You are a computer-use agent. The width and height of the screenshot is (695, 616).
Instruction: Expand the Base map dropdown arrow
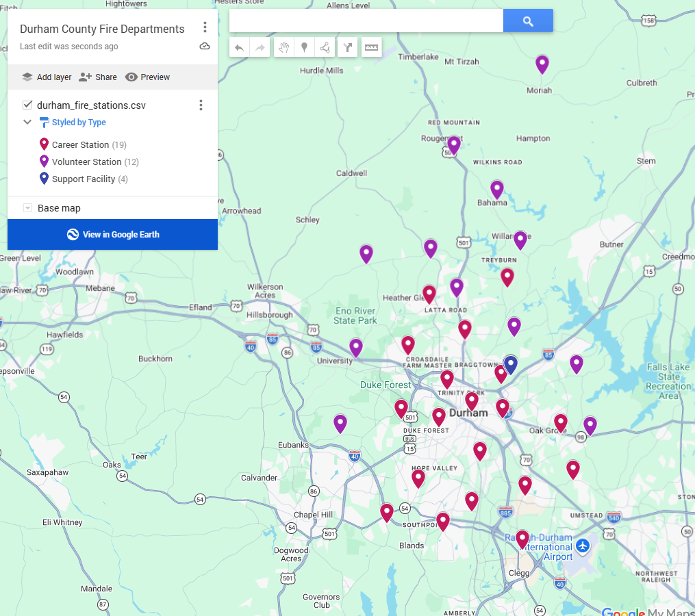[x=27, y=208]
